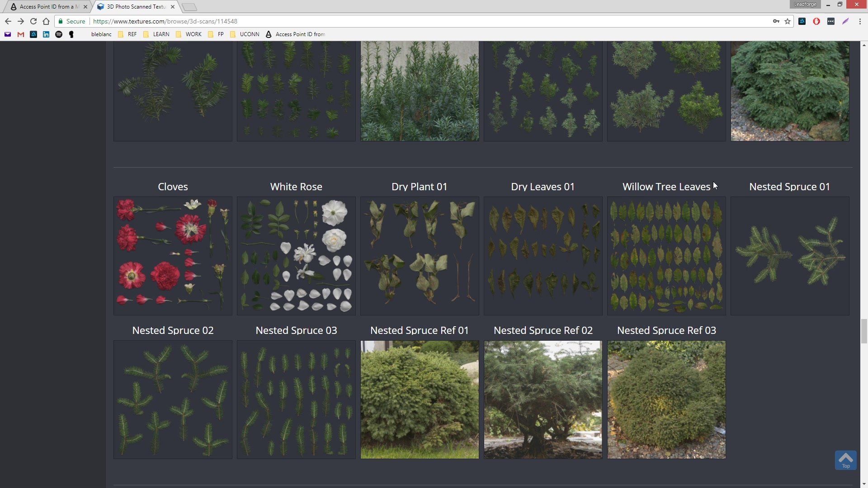Open the Chrome three-dot menu
Image resolution: width=868 pixels, height=488 pixels.
860,21
